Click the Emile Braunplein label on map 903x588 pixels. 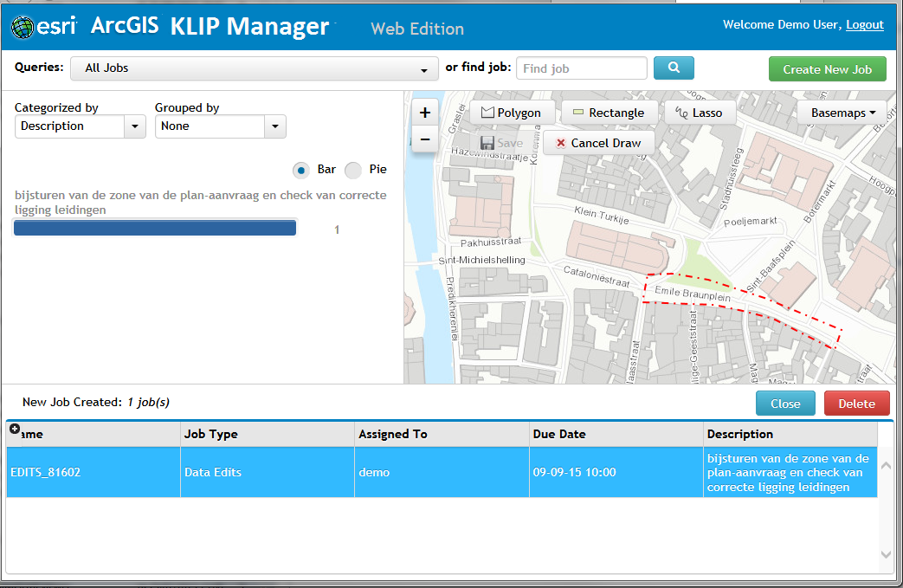coord(693,294)
